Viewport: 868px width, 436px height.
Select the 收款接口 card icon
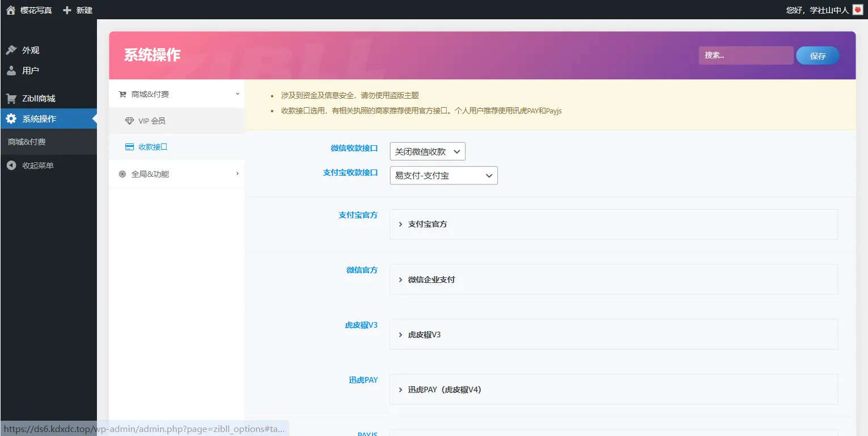129,147
